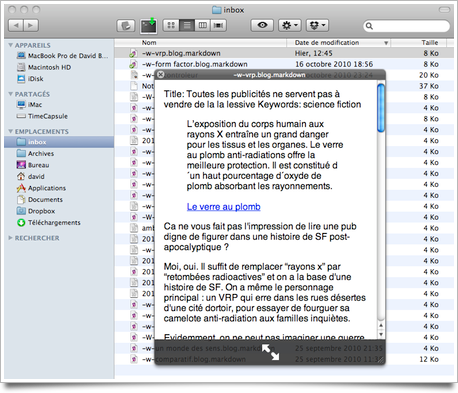
Task: Click the Quick Look title '-w-vrp.blog.markdown'
Action: tap(269, 75)
